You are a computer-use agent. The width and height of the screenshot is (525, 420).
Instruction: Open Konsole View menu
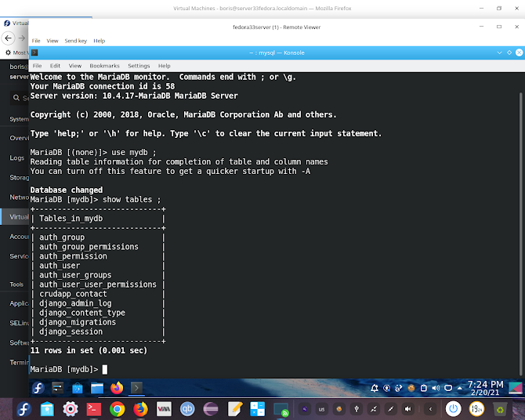tap(75, 66)
